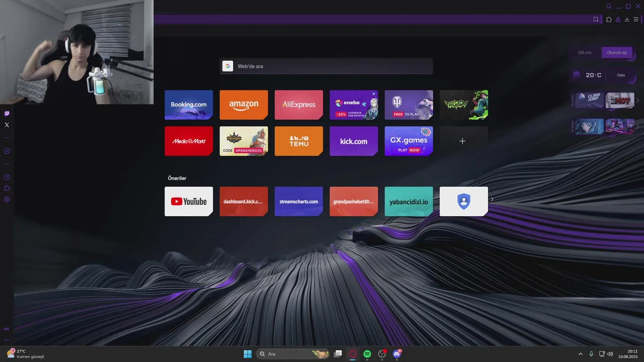This screenshot has height=362, width=644.
Task: Open Twitch in the Opera GX sidebar
Action: pyautogui.click(x=7, y=114)
